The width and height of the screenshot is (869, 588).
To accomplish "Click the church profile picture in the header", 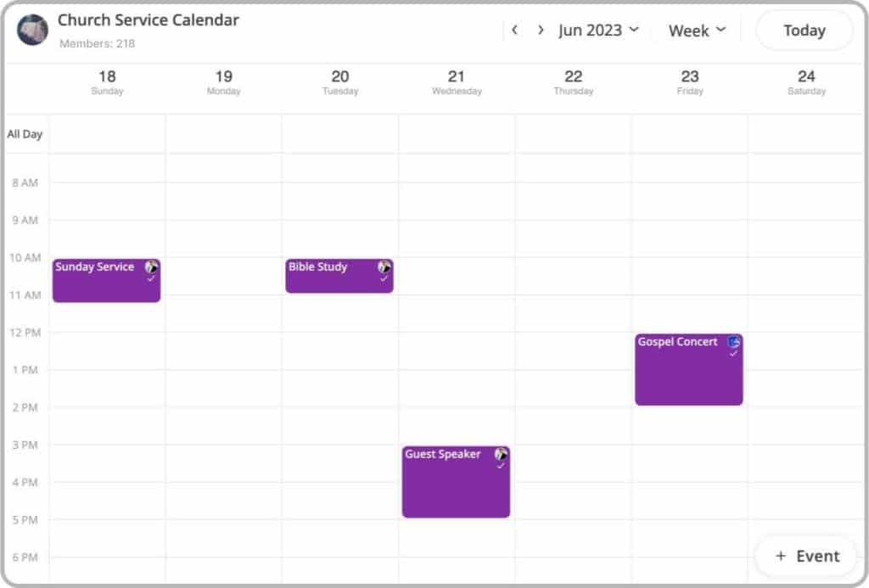I will tap(31, 30).
